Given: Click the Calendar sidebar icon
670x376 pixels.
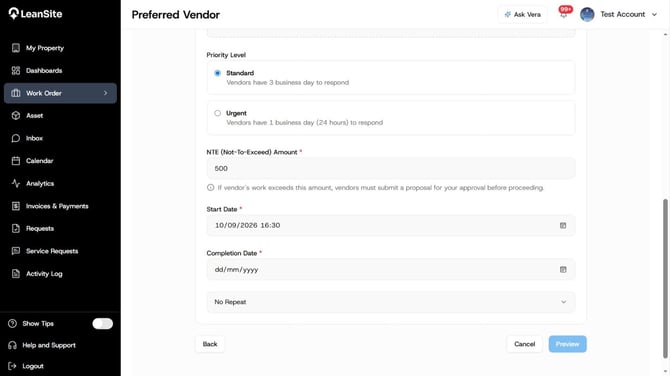Looking at the screenshot, I should click(x=16, y=161).
